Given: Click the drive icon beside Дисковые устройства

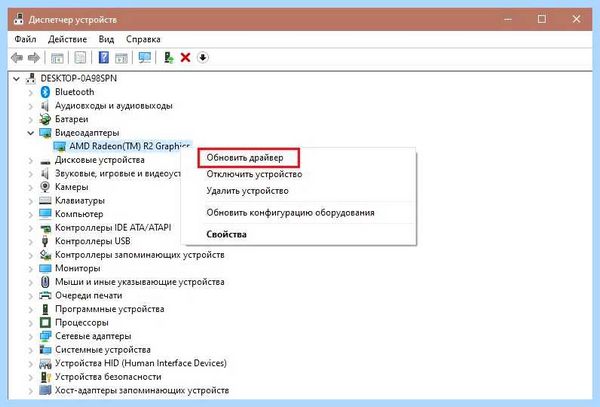Looking at the screenshot, I should [45, 161].
